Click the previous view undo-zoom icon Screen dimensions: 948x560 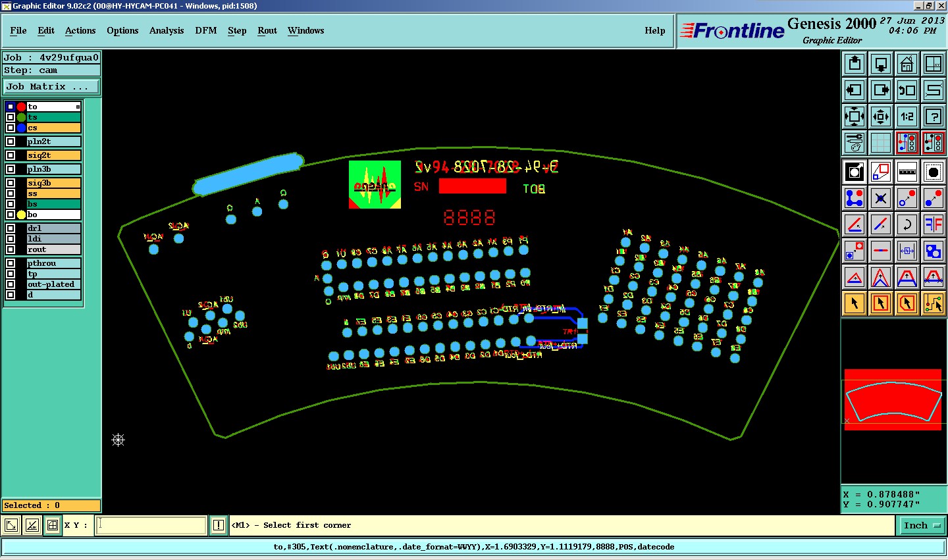[x=907, y=90]
